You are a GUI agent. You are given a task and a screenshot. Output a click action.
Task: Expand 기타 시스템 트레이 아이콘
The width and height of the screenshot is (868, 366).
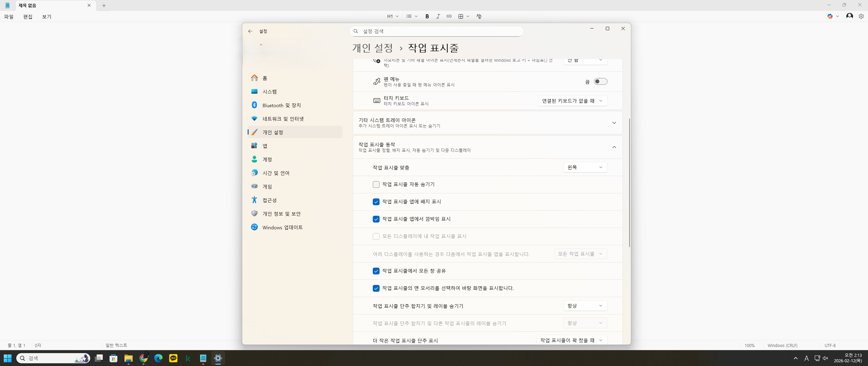tap(614, 123)
